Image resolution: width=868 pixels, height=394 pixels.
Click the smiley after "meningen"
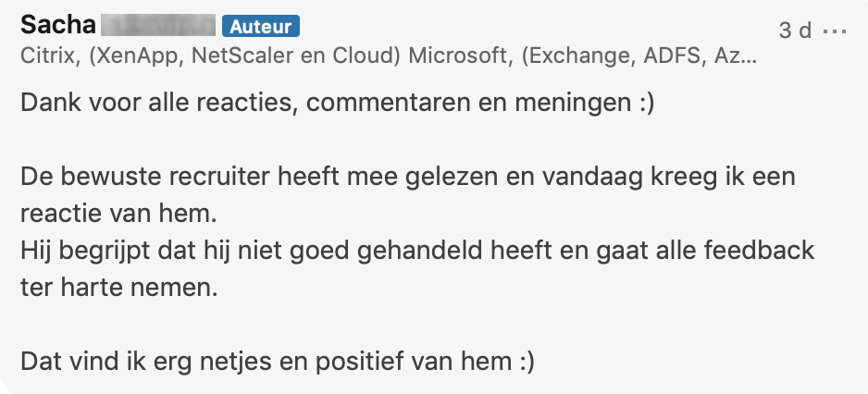(x=644, y=103)
